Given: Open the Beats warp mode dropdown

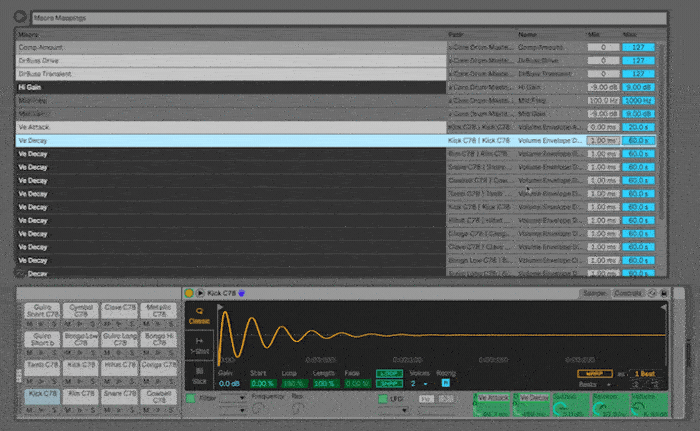Looking at the screenshot, I should coord(597,384).
